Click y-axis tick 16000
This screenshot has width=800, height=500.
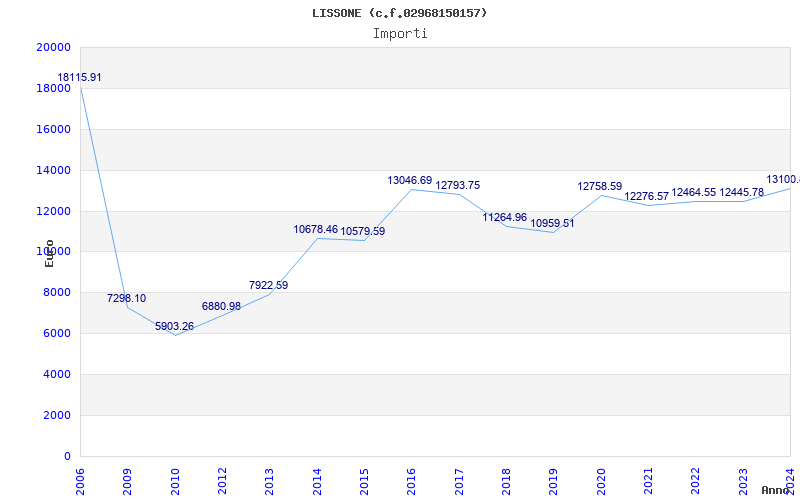coord(54,129)
